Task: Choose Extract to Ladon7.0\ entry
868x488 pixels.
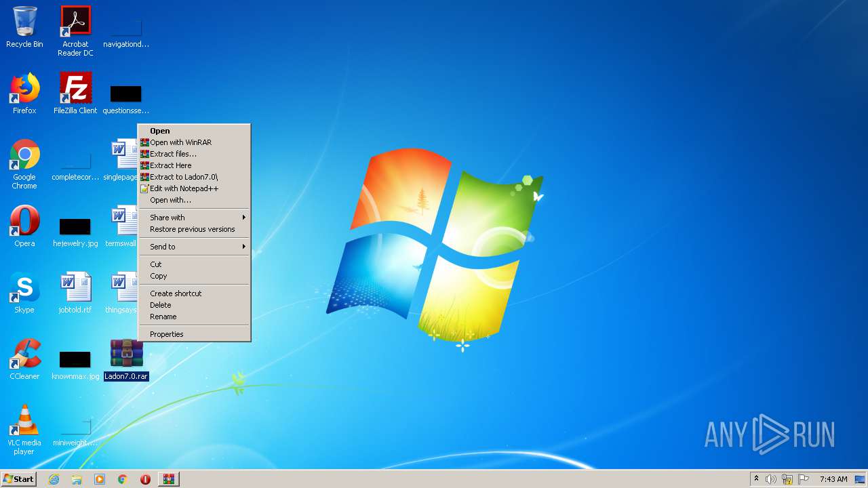Action: point(195,177)
